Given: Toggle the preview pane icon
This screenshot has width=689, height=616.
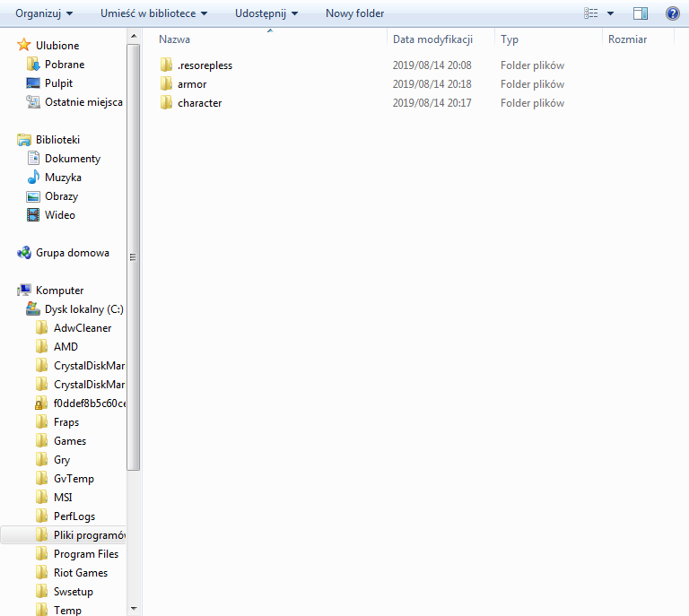Looking at the screenshot, I should point(640,13).
